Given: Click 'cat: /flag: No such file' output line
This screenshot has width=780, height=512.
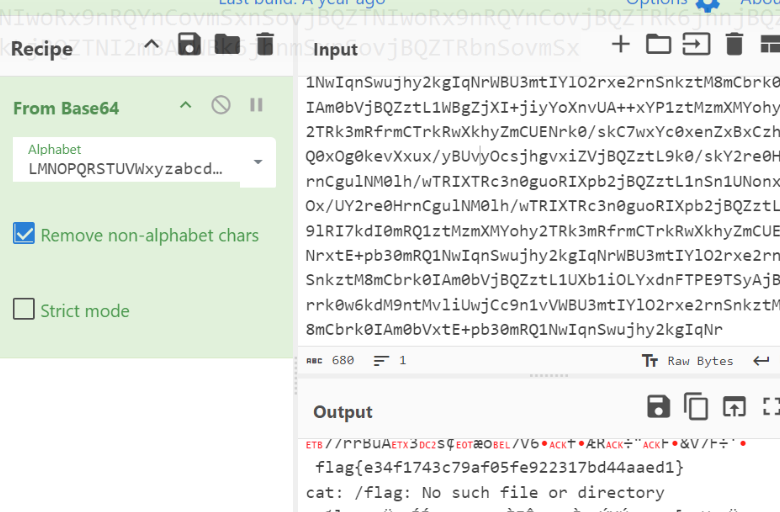Looking at the screenshot, I should click(485, 493).
